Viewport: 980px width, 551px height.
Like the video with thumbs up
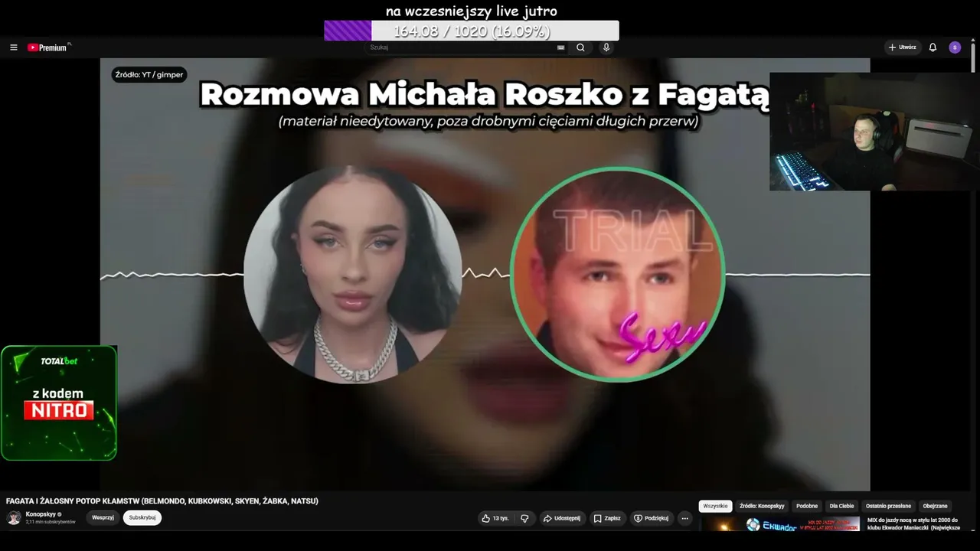click(495, 518)
